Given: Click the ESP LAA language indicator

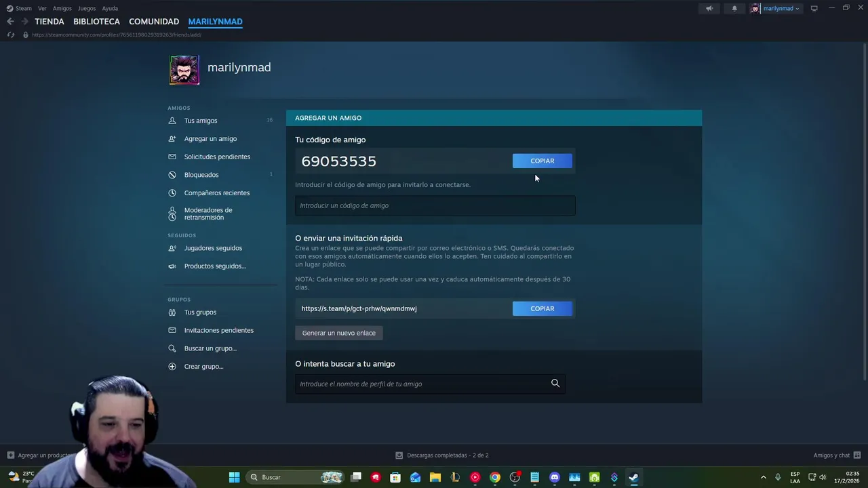Looking at the screenshot, I should 795,477.
